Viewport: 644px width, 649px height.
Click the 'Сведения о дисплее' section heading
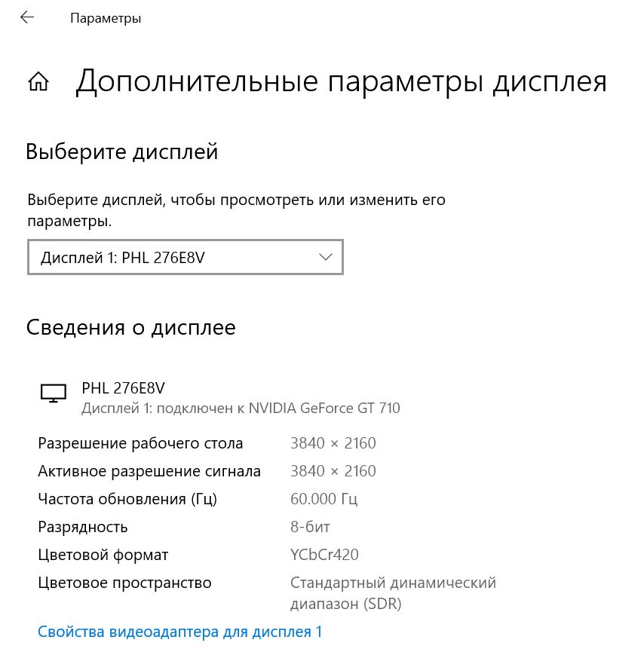[x=131, y=328]
